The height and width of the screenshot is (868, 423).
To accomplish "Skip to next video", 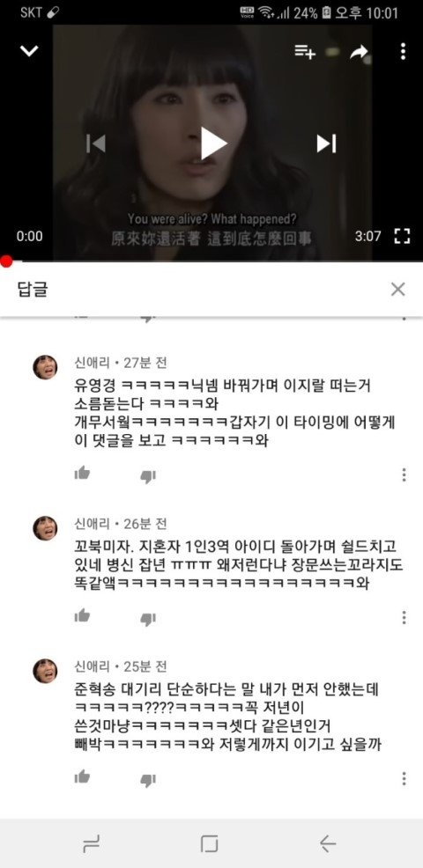I will click(326, 143).
